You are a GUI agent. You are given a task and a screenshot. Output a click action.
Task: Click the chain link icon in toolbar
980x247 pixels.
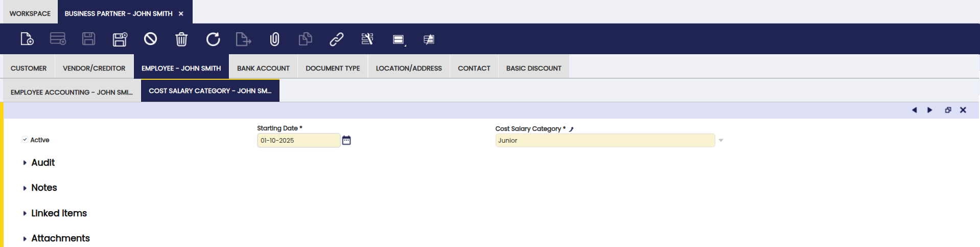[336, 39]
